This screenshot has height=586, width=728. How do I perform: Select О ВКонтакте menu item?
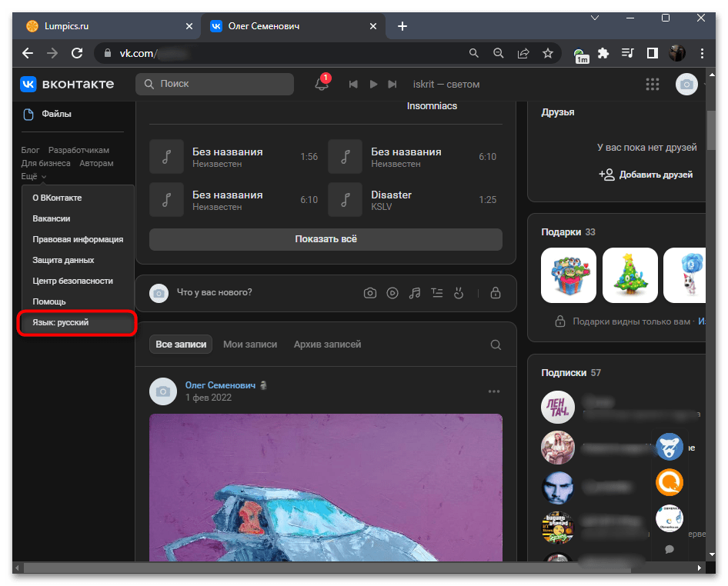(x=78, y=198)
